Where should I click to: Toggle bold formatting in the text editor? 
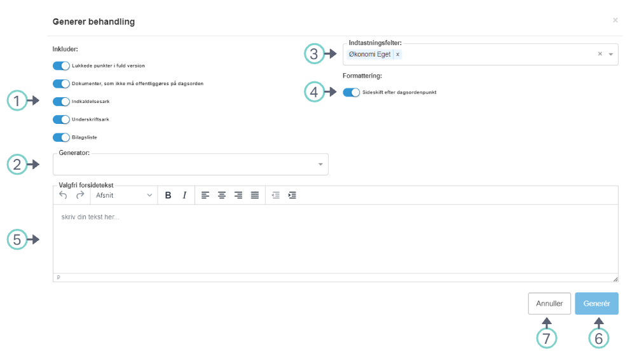(168, 195)
